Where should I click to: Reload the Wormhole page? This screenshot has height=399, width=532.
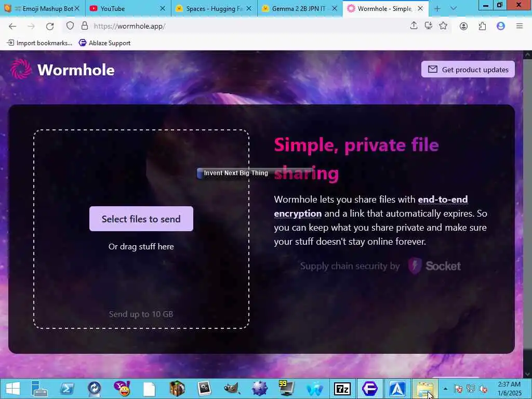(50, 26)
